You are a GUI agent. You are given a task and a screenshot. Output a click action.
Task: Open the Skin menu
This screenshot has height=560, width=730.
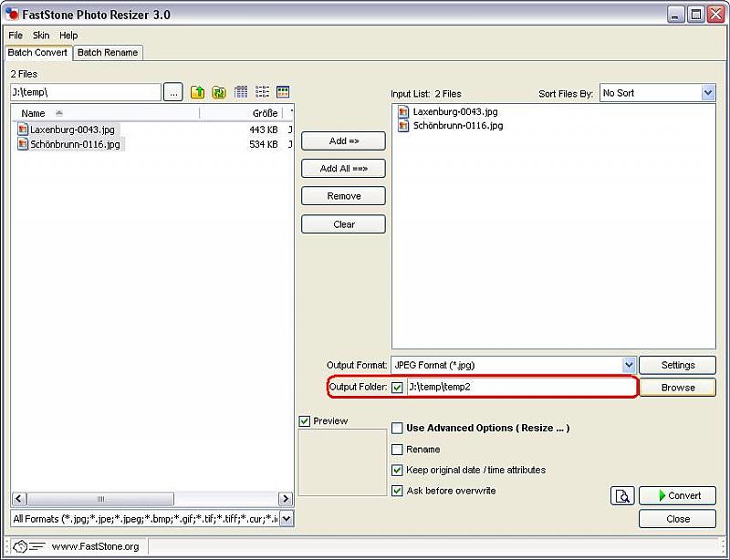pyautogui.click(x=41, y=36)
